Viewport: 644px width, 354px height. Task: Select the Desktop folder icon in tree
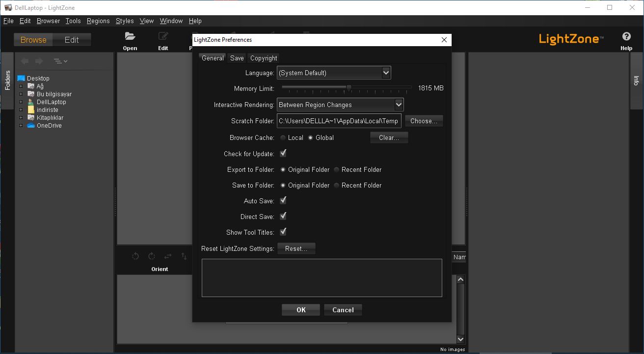(21, 78)
